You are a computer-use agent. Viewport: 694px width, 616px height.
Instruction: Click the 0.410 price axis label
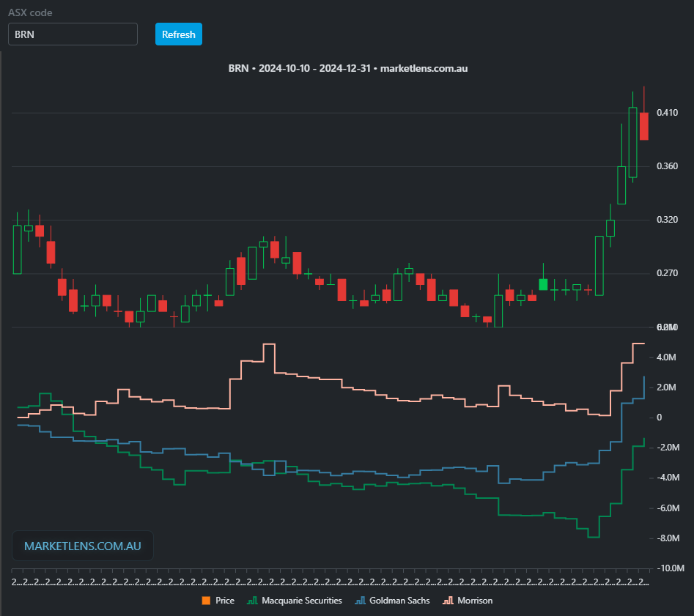pyautogui.click(x=667, y=113)
